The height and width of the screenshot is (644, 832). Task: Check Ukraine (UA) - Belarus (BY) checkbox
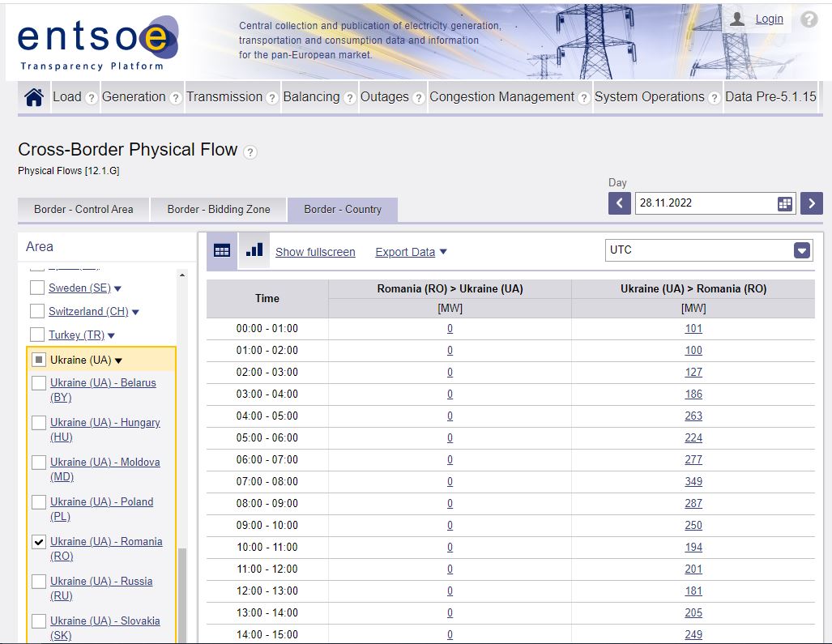point(39,382)
